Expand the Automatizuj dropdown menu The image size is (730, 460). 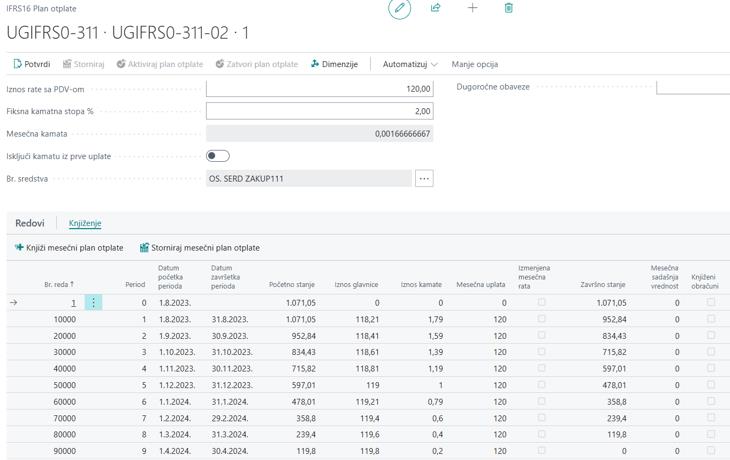coord(410,64)
